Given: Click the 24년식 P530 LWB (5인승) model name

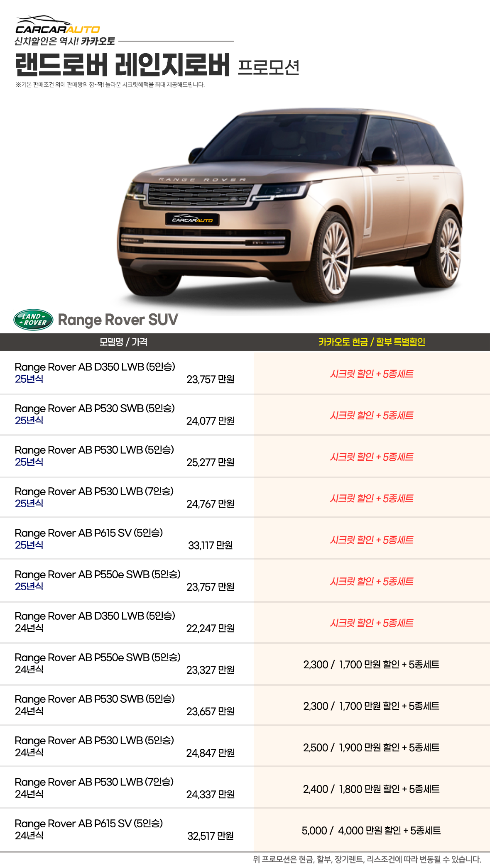Looking at the screenshot, I should click(94, 741).
